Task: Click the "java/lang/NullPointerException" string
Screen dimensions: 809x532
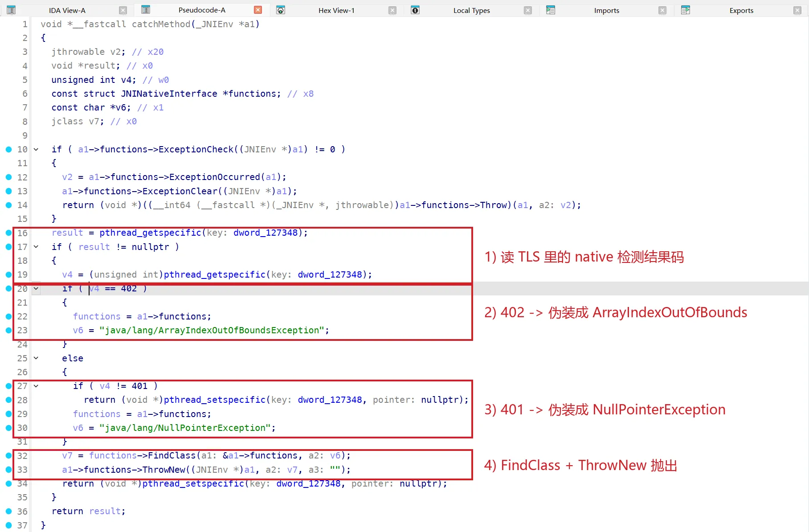Action: pos(185,428)
